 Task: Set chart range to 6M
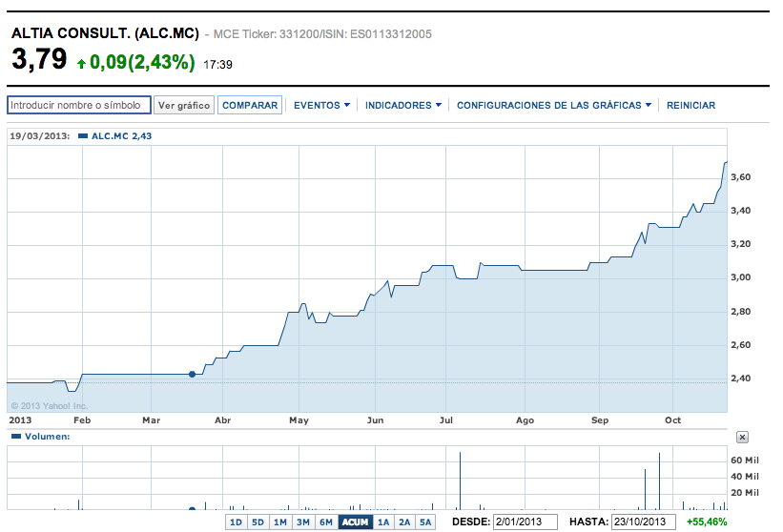click(x=326, y=522)
